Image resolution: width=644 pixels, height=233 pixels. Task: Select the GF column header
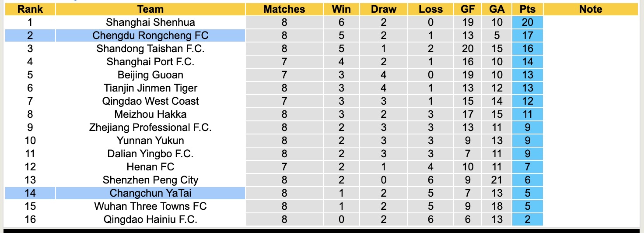coord(468,9)
